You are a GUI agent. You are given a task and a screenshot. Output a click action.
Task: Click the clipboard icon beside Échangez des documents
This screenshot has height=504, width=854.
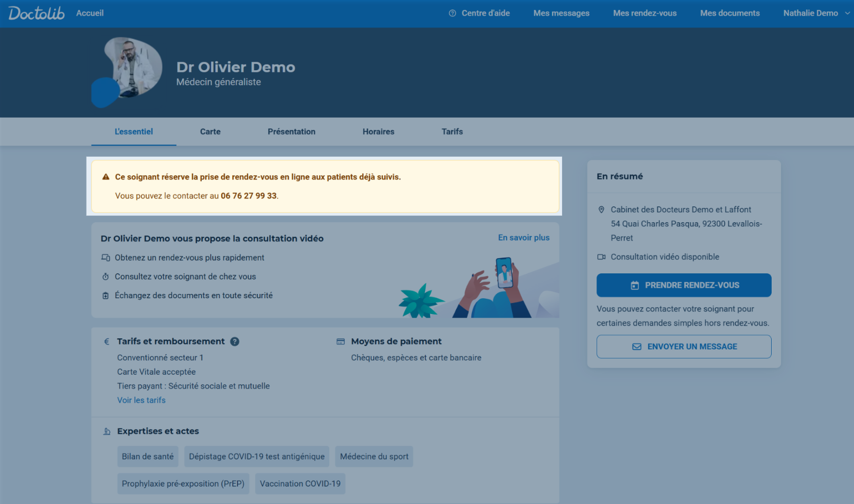pos(106,296)
